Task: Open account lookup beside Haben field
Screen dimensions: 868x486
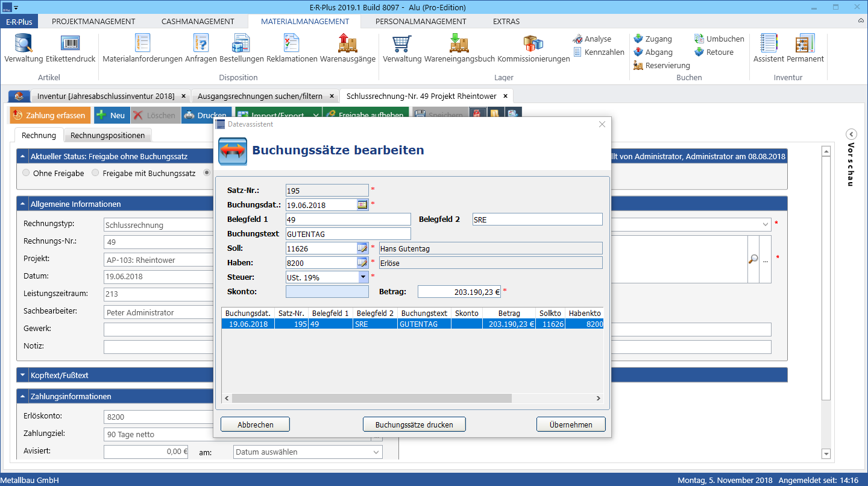Action: [362, 263]
